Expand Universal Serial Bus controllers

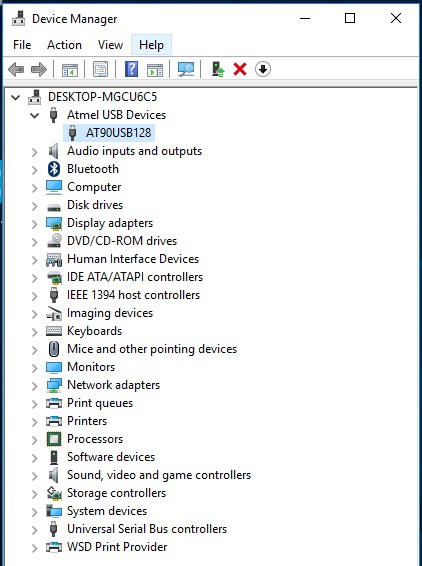(35, 530)
